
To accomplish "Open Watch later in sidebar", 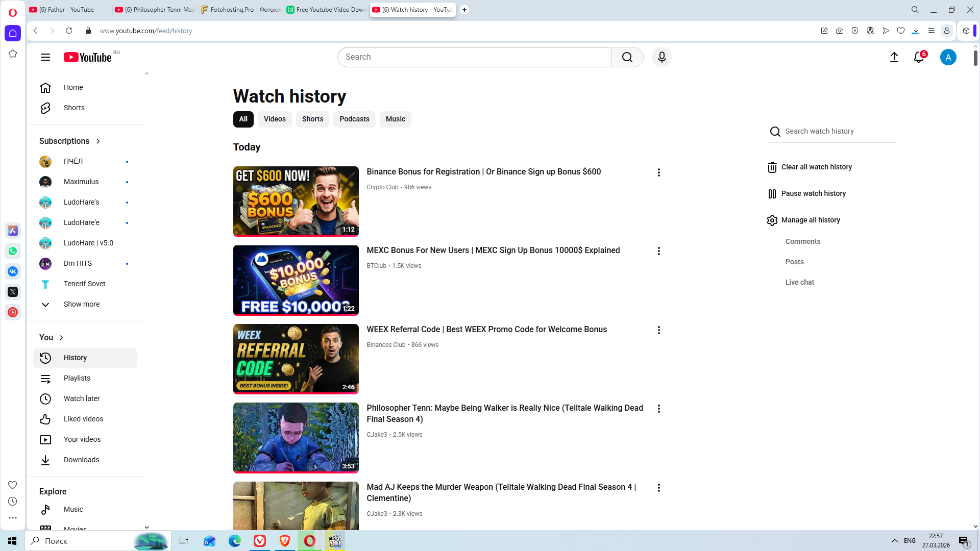I will tap(81, 398).
